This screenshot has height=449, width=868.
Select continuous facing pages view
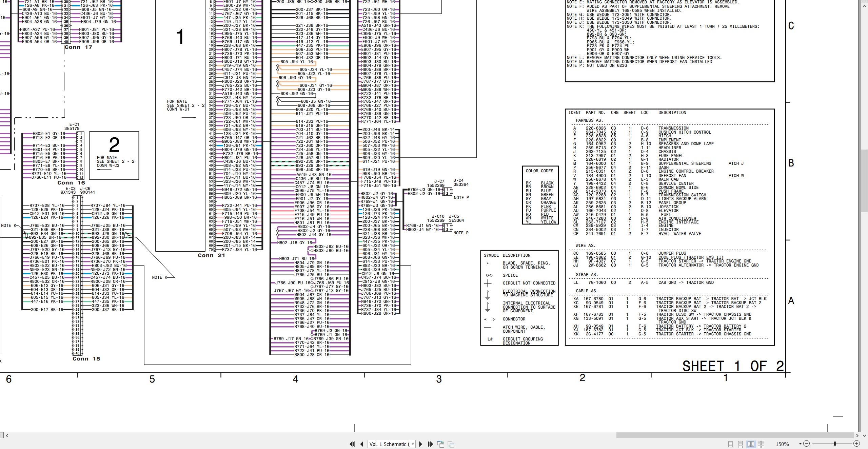tap(761, 444)
